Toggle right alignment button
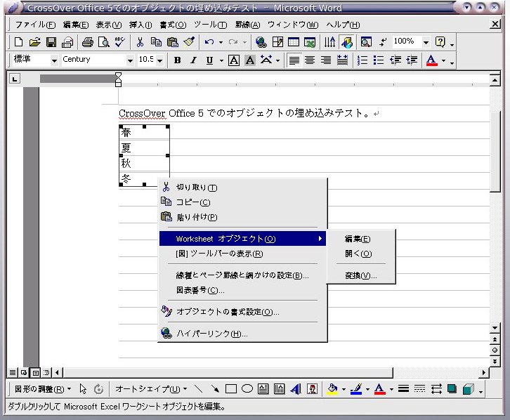The width and height of the screenshot is (510, 420). [x=326, y=60]
